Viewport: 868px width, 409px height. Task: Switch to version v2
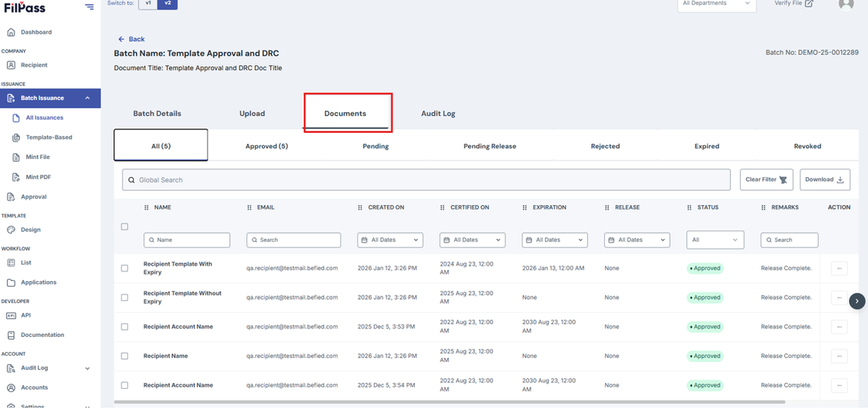[167, 4]
